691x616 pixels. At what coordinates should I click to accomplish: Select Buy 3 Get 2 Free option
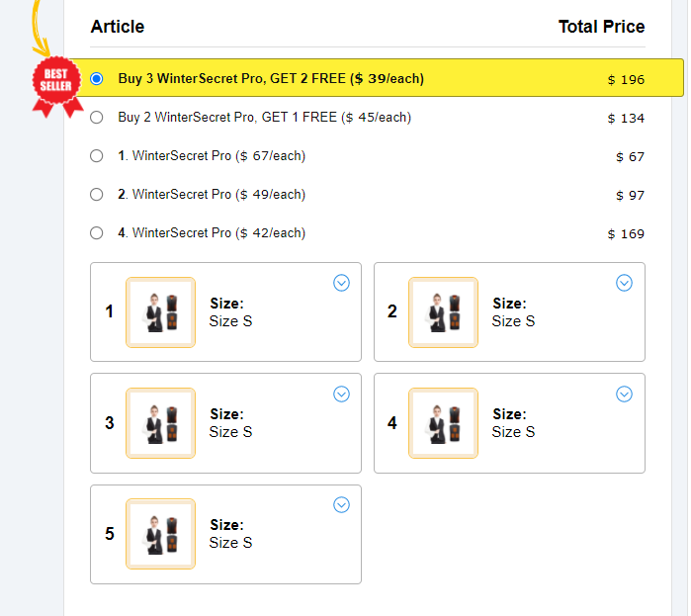point(97,78)
